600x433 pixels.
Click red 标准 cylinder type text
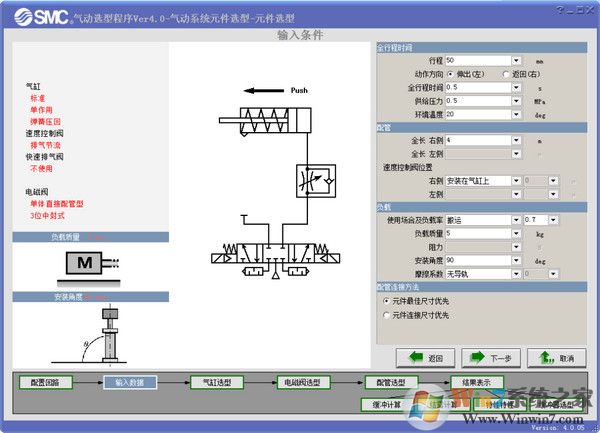pos(38,98)
